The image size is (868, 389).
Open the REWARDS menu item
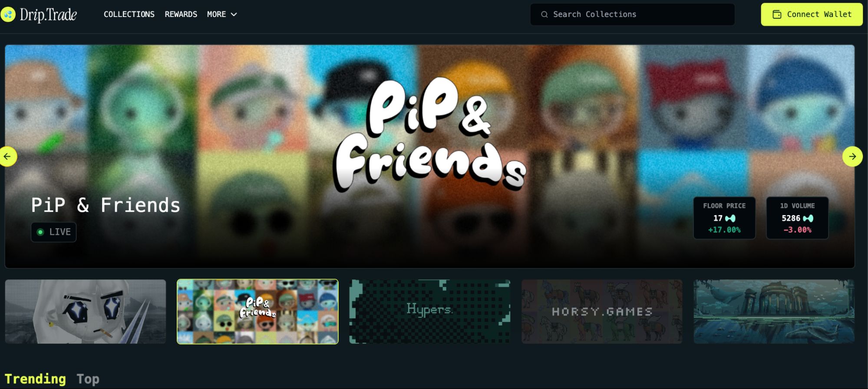[x=181, y=14]
